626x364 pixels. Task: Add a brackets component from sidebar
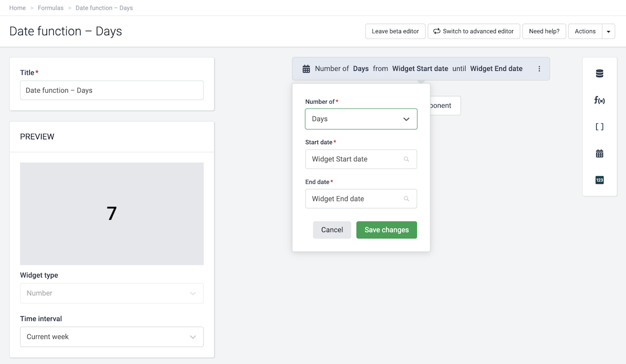[600, 127]
